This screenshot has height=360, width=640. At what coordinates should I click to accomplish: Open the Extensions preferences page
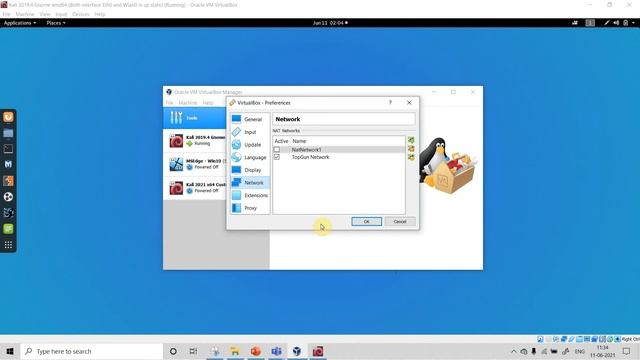(249, 195)
